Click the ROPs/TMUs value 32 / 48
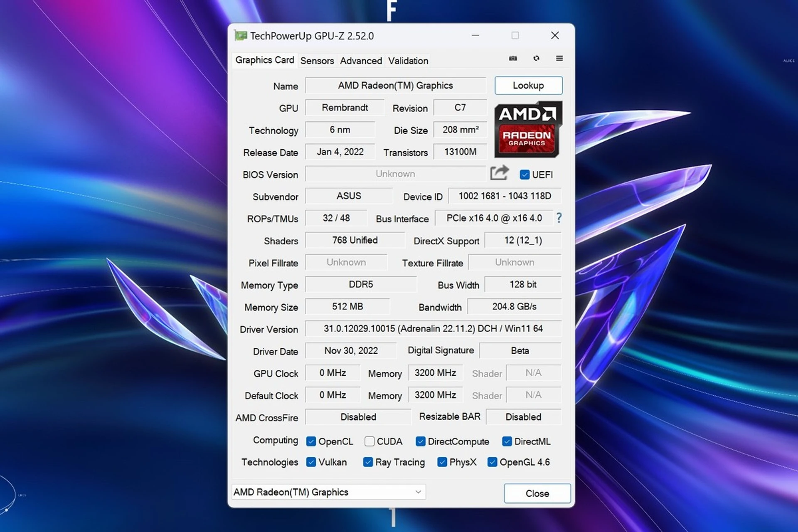The height and width of the screenshot is (532, 798). (336, 218)
